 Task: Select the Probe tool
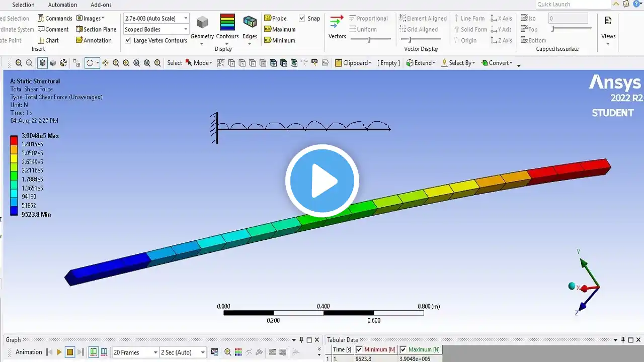(x=275, y=19)
